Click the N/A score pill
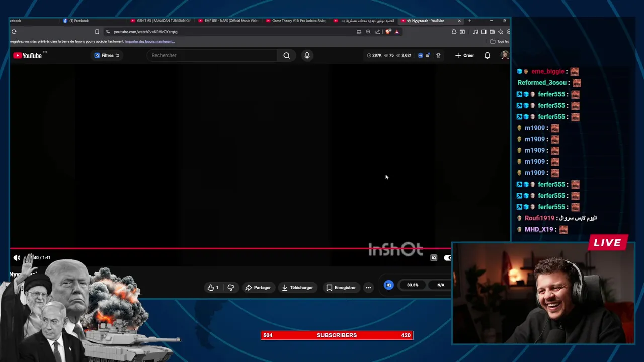Viewport: 644px width, 362px height. click(441, 285)
